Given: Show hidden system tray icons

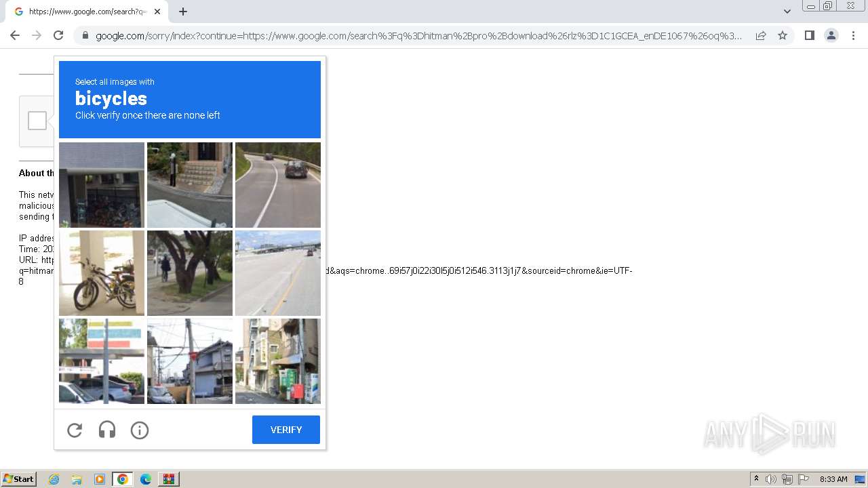Looking at the screenshot, I should pyautogui.click(x=756, y=479).
